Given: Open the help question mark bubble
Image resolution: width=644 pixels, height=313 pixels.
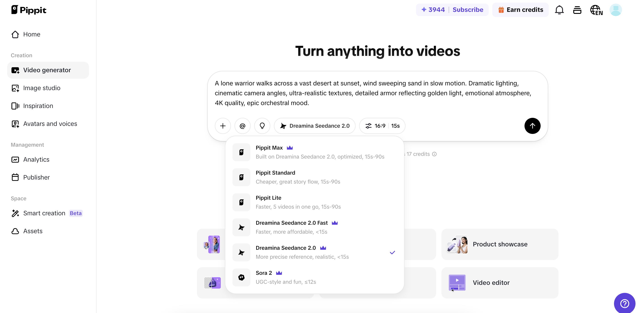Looking at the screenshot, I should point(625,303).
